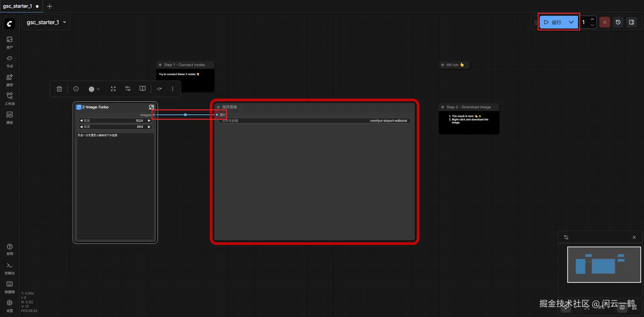Open node parameters sliders icon in toolbar

[128, 89]
